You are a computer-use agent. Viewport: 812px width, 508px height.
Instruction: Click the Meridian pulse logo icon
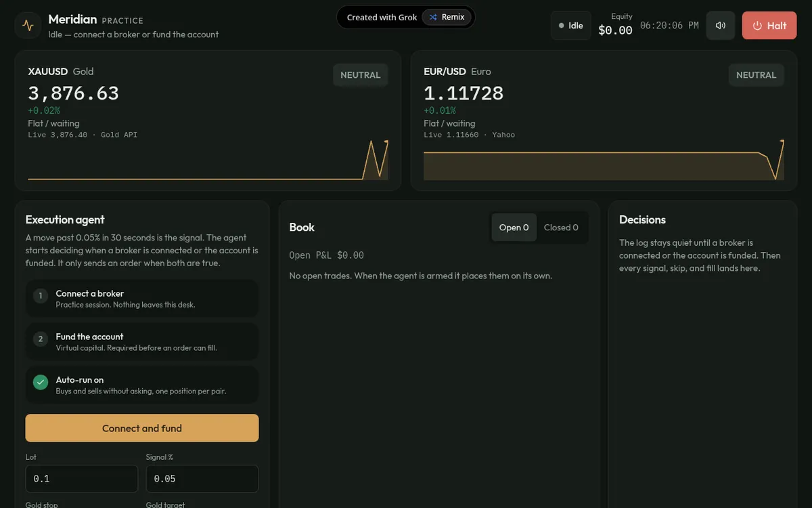click(28, 26)
